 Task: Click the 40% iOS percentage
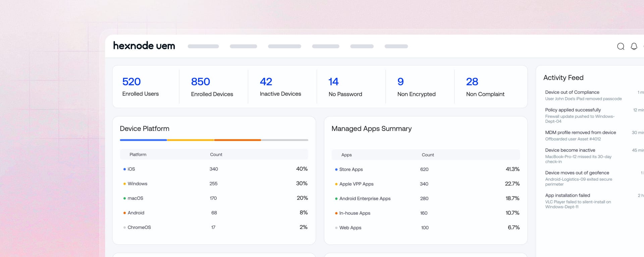coord(302,169)
